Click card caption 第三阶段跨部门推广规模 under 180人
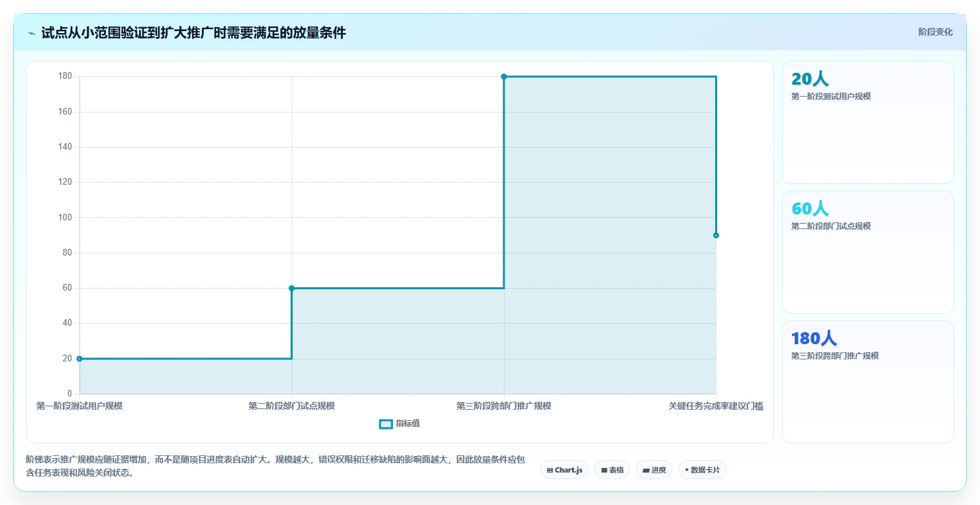The width and height of the screenshot is (980, 505). pos(835,356)
